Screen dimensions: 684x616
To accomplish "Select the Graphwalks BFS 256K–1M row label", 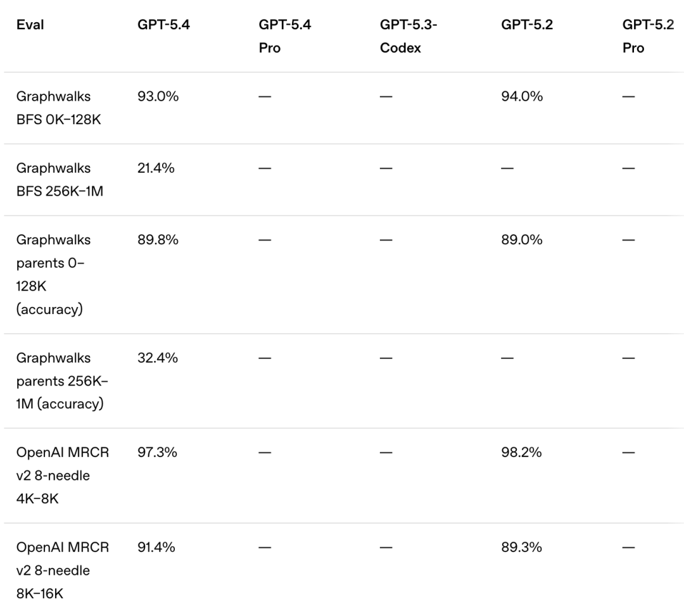I will 59,179.
